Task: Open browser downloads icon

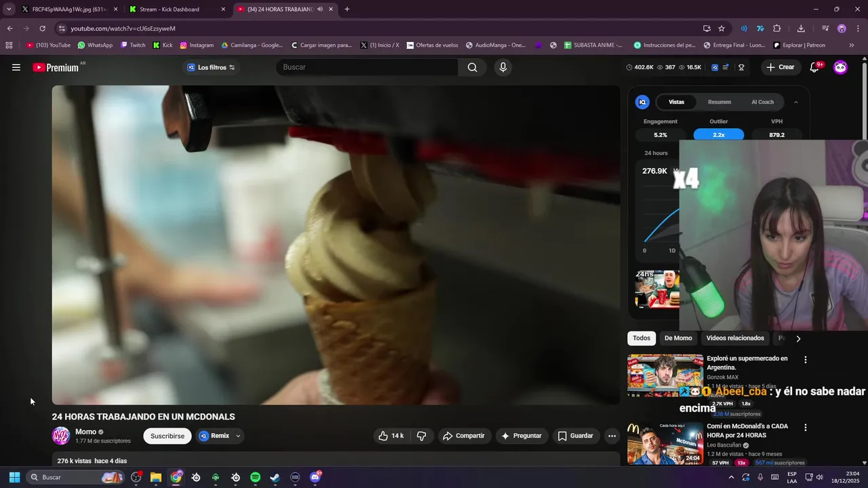Action: point(801,28)
